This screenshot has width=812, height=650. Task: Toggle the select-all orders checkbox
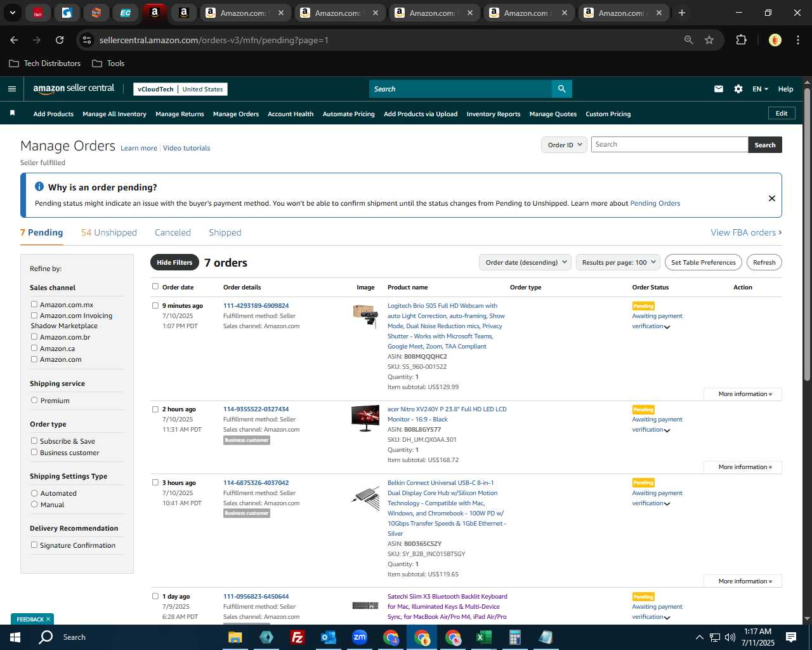155,286
